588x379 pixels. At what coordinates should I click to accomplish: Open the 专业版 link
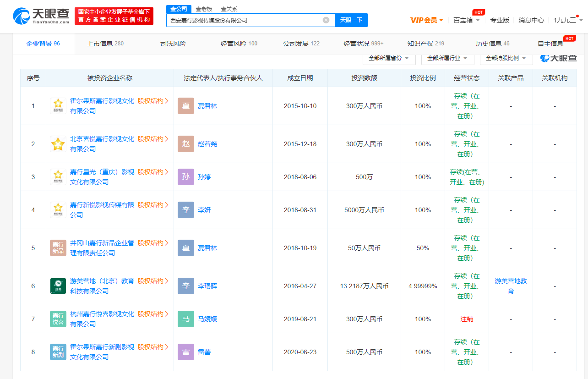point(500,20)
